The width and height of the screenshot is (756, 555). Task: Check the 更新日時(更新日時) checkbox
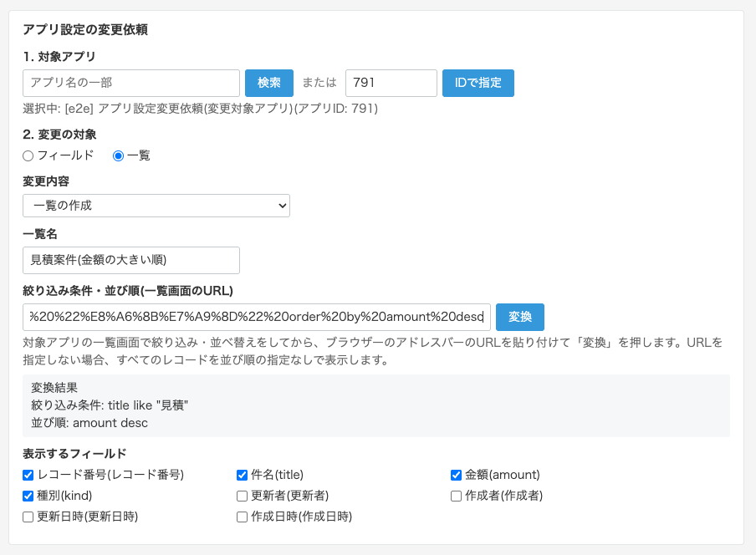pyautogui.click(x=28, y=517)
